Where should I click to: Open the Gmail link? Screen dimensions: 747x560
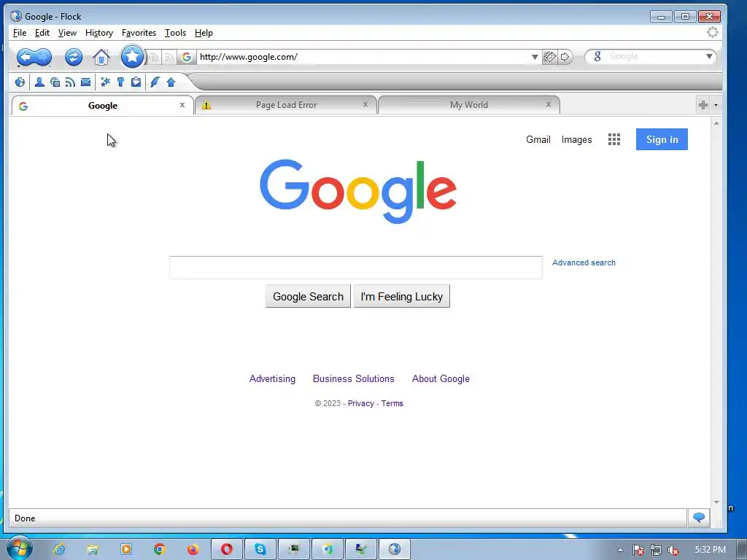(538, 139)
